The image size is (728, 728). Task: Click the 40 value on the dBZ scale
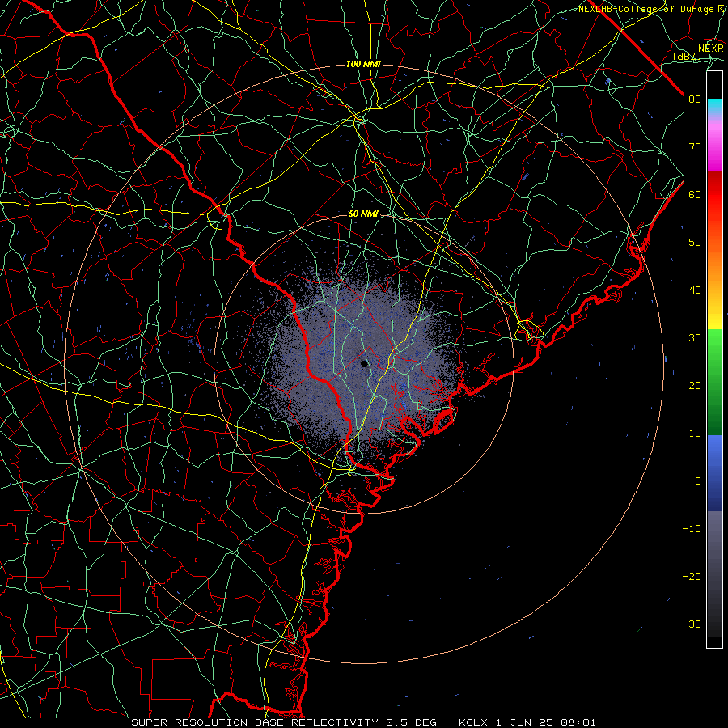pos(695,290)
